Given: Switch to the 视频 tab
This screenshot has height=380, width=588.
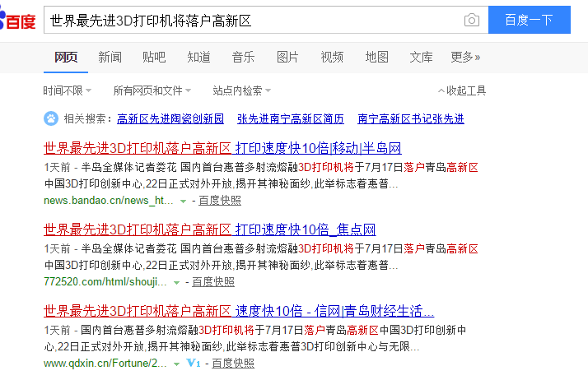Looking at the screenshot, I should [332, 58].
